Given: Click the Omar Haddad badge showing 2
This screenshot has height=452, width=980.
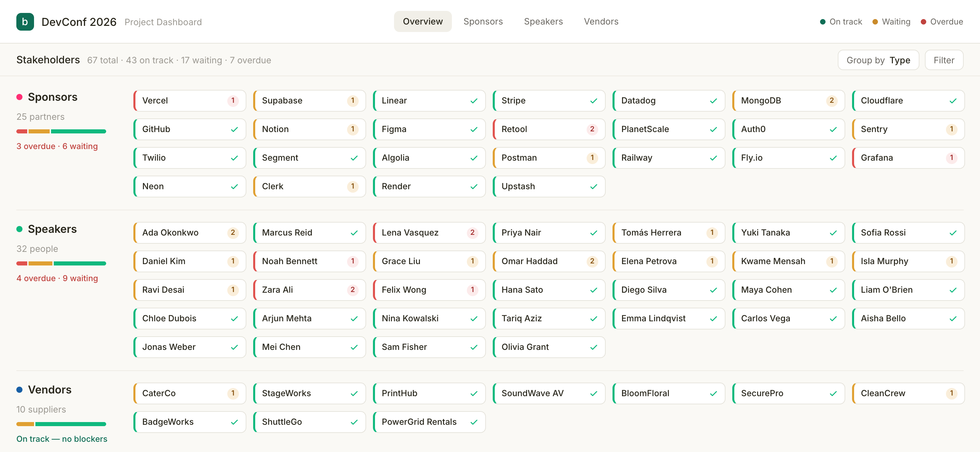Looking at the screenshot, I should [x=592, y=261].
